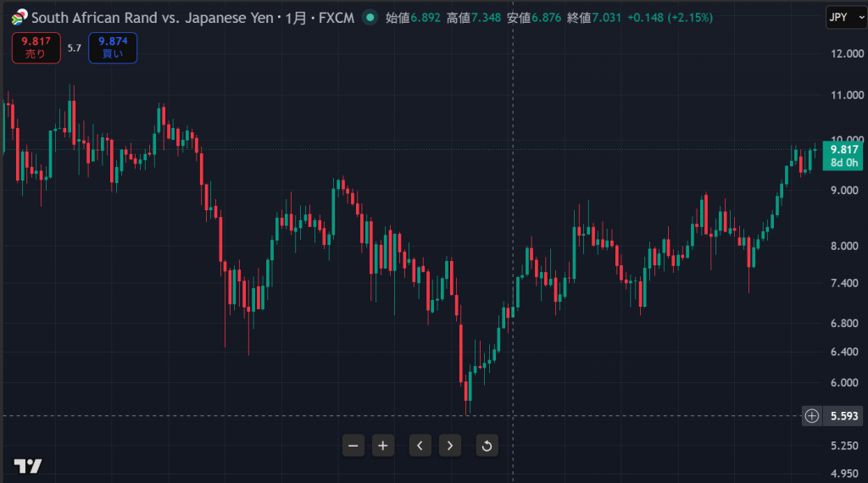The width and height of the screenshot is (868, 483).
Task: Click the green market status dot
Action: click(x=370, y=18)
